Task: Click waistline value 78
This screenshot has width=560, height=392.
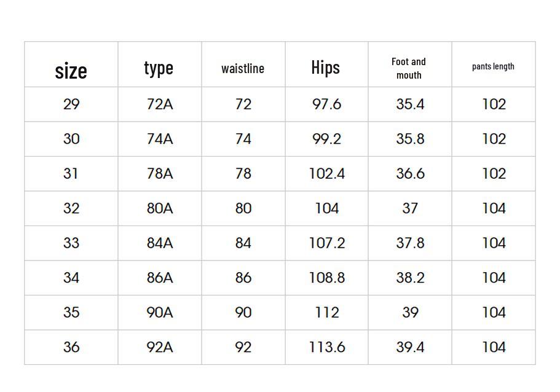Action: click(243, 173)
